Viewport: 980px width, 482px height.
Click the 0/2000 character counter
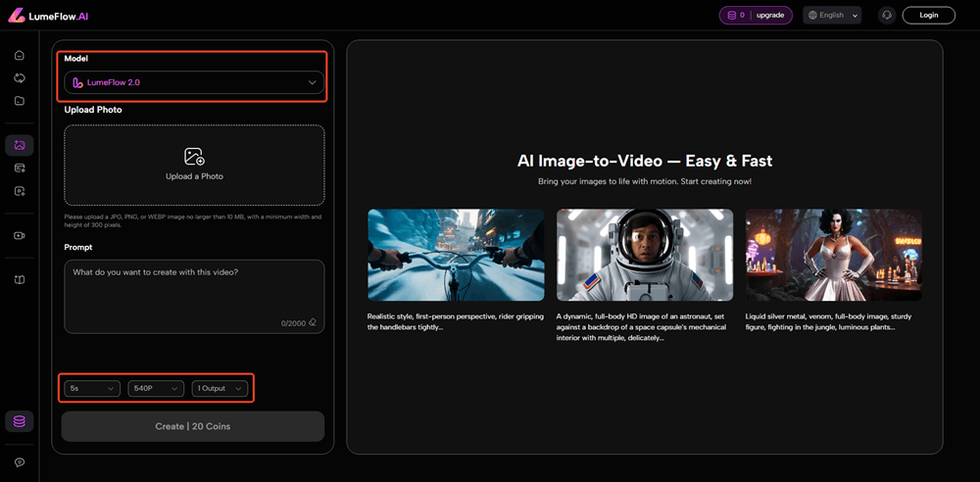pos(293,323)
